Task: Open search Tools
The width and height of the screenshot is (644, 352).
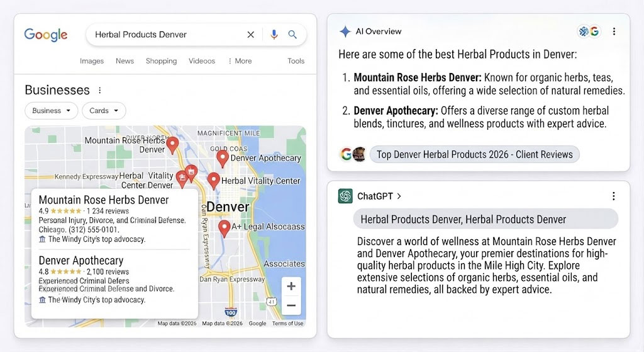Action: [x=296, y=61]
